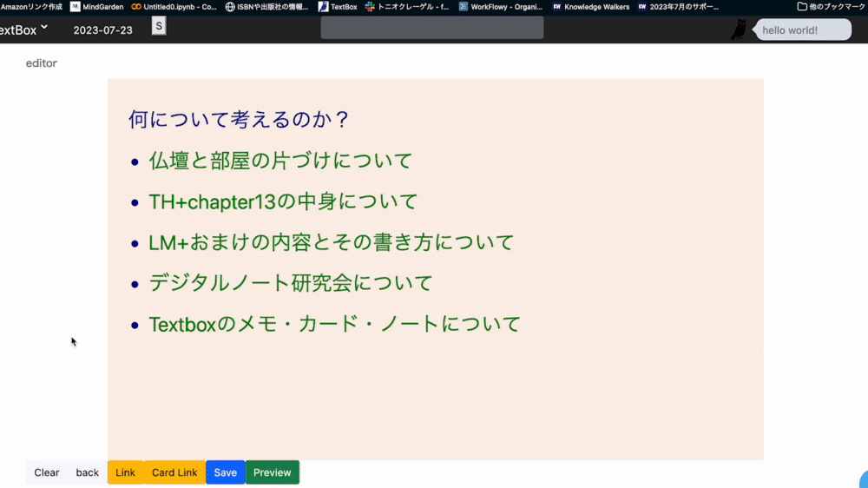868x488 pixels.
Task: Open the Untitled0.ipynb Colab bookmark
Action: click(x=174, y=7)
